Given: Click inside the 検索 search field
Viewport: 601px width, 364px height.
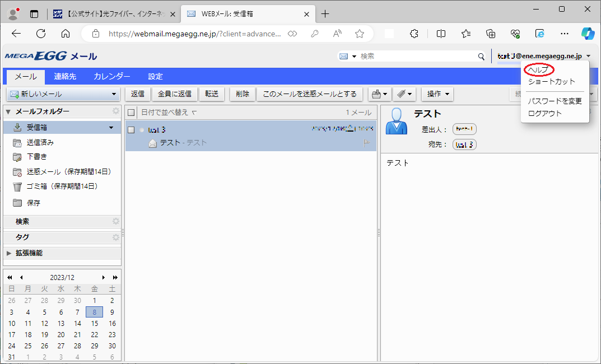Looking at the screenshot, I should [x=417, y=57].
